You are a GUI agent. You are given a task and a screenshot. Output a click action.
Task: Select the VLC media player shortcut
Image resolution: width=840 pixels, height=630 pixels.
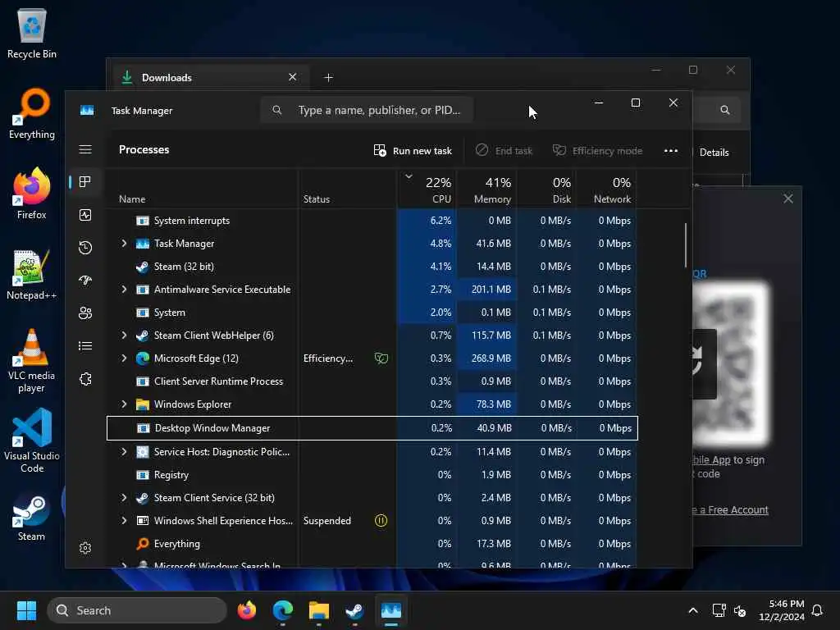32,361
